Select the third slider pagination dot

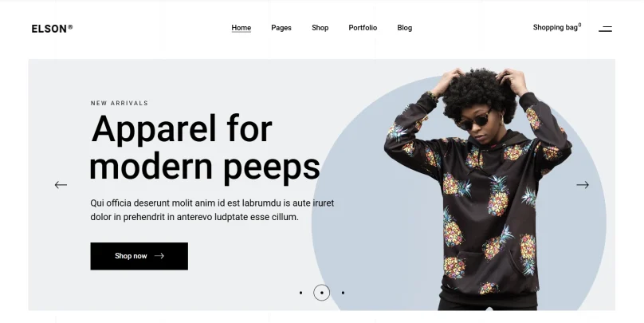tap(343, 293)
